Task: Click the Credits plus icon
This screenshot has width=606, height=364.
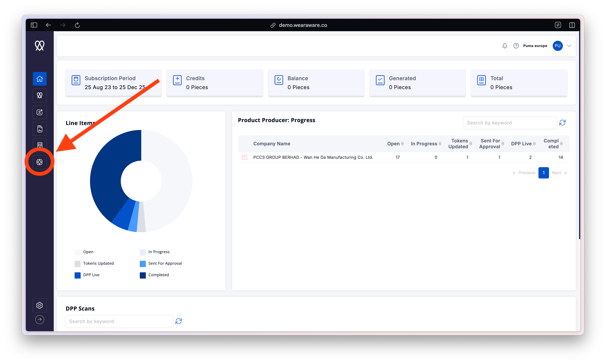Action: pyautogui.click(x=177, y=80)
